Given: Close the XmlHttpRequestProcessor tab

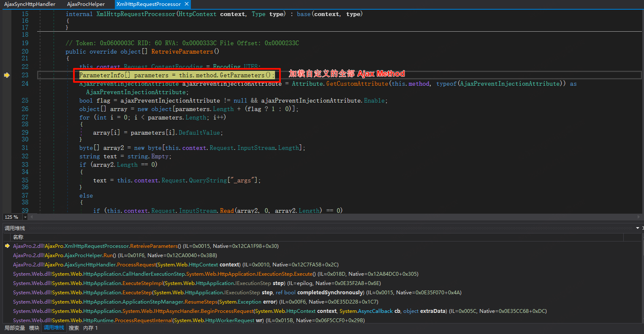Looking at the screenshot, I should pos(186,4).
